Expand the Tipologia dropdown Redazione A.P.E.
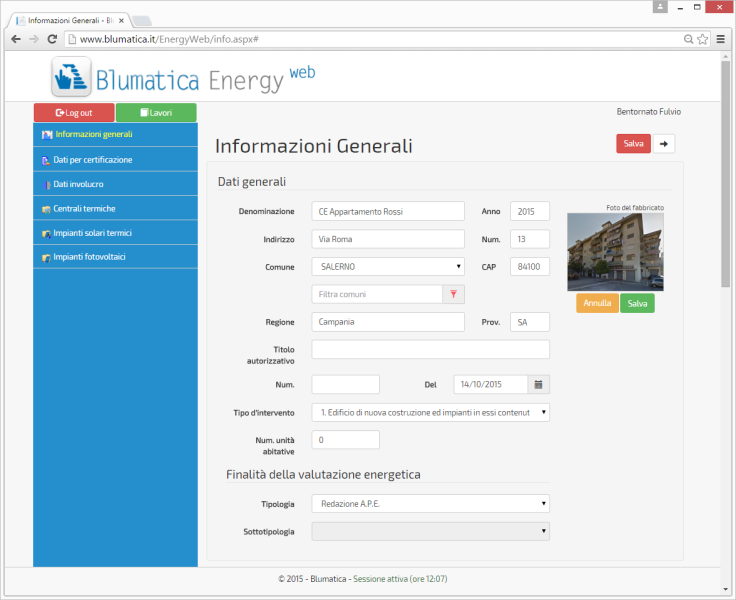This screenshot has height=600, width=736. pyautogui.click(x=430, y=504)
